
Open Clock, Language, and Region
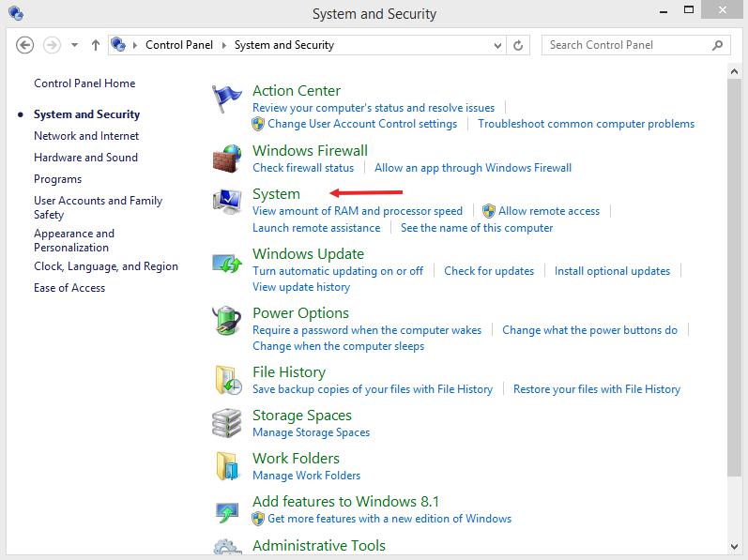point(106,266)
